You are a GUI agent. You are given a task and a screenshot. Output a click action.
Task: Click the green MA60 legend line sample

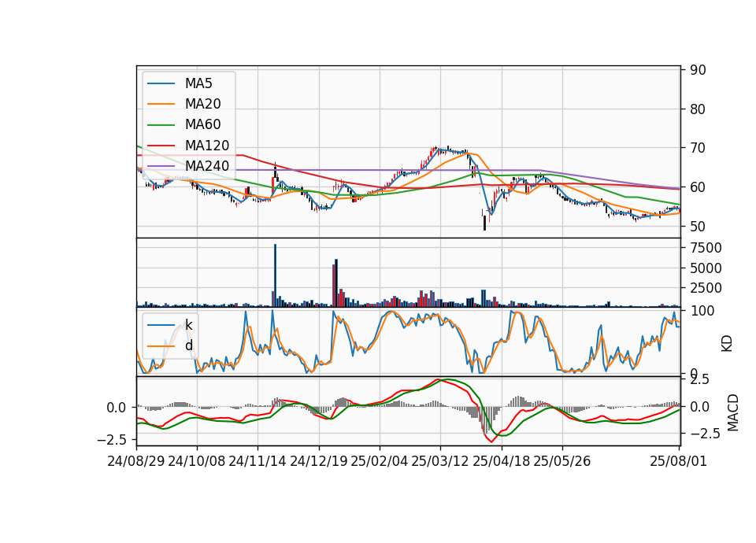click(161, 124)
